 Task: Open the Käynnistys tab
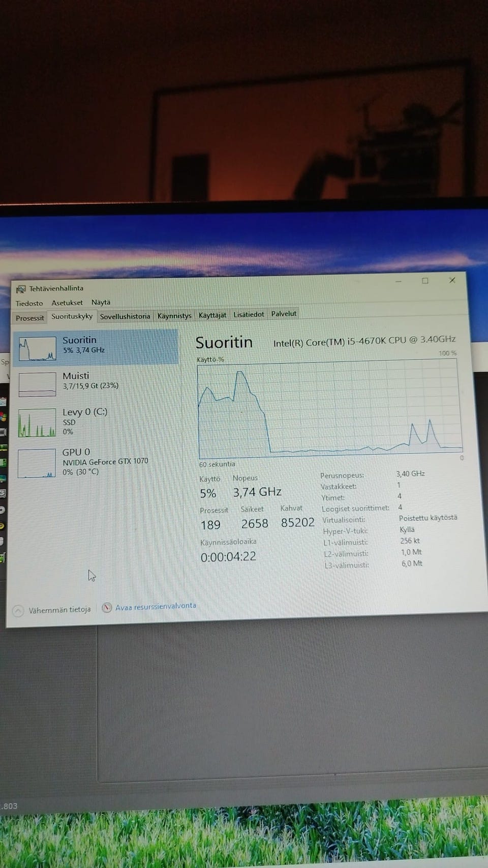tap(174, 316)
